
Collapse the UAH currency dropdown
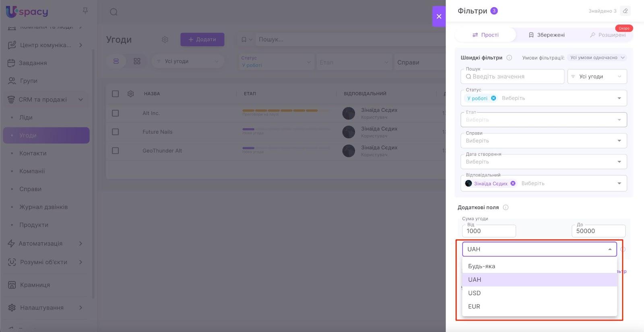(610, 249)
